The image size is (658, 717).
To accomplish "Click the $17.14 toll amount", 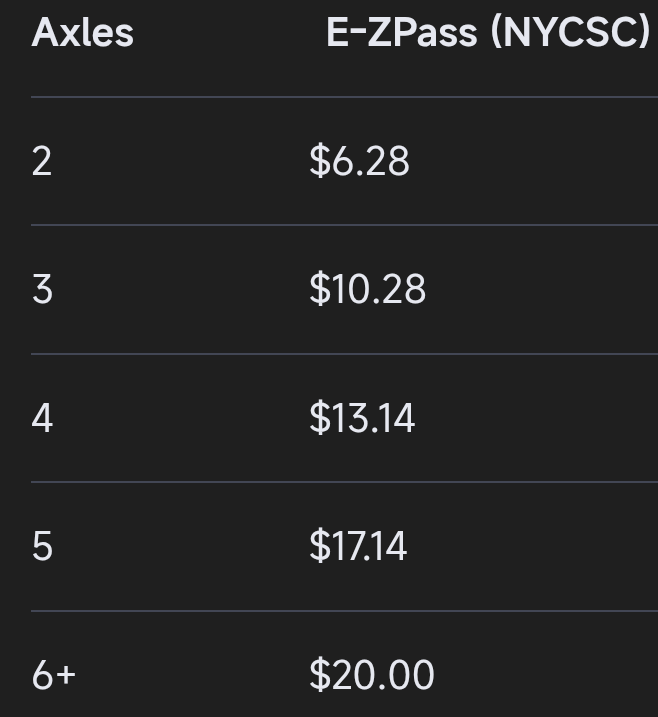I will click(x=358, y=546).
